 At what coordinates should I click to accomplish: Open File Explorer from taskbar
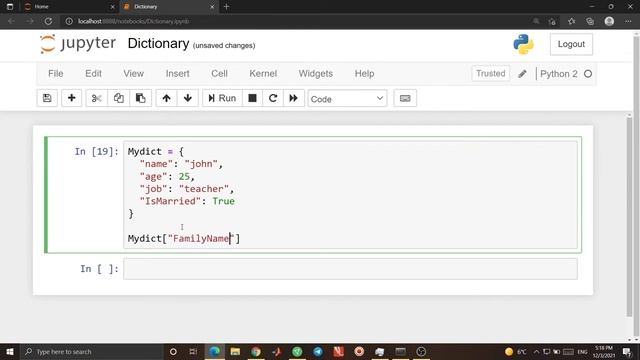(x=235, y=351)
